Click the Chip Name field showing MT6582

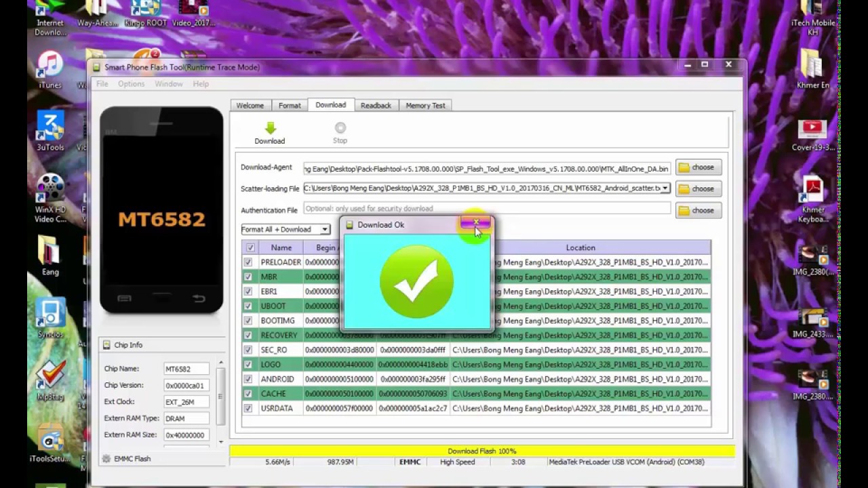pyautogui.click(x=186, y=369)
